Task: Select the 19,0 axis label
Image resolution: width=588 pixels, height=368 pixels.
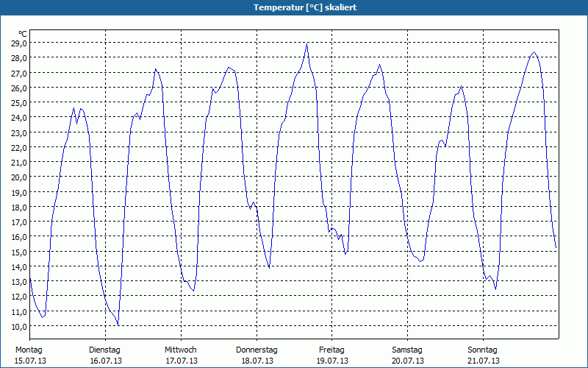Action: click(x=19, y=192)
